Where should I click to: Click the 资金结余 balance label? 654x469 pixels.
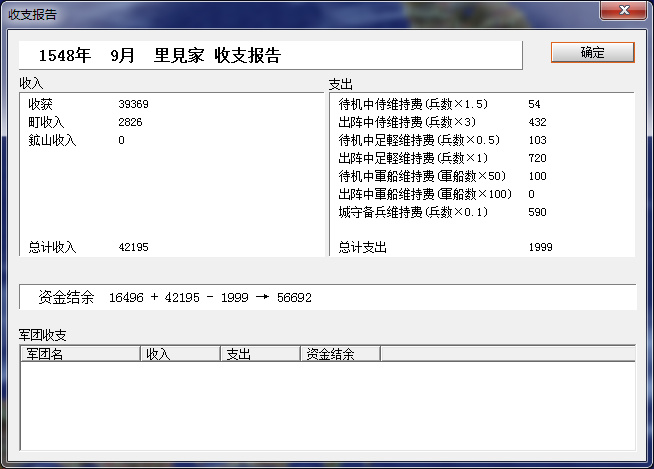pyautogui.click(x=66, y=298)
